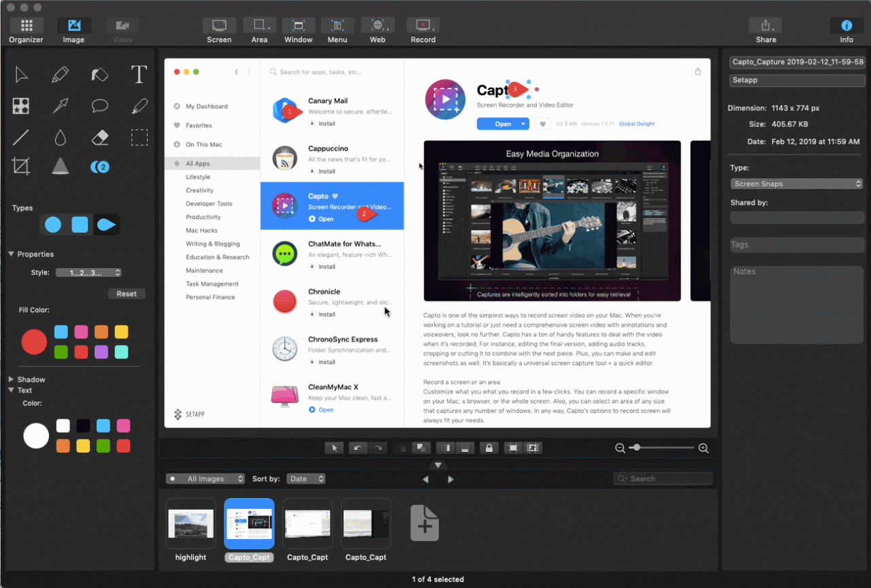This screenshot has height=588, width=871.
Task: Select the arrow shape type
Action: pos(106,224)
